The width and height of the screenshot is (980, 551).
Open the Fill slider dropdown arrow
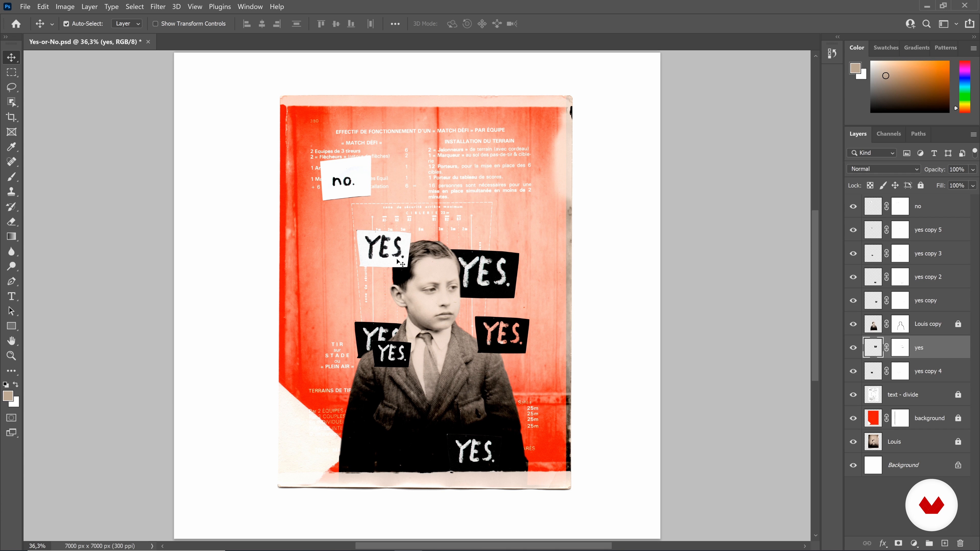tap(973, 185)
